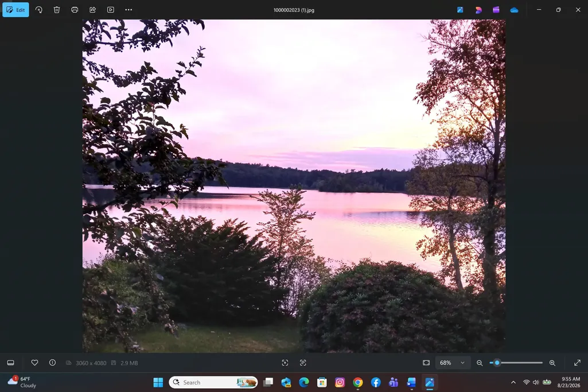This screenshot has height=392, width=588.
Task: Click the taskbar Search box
Action: click(213, 382)
